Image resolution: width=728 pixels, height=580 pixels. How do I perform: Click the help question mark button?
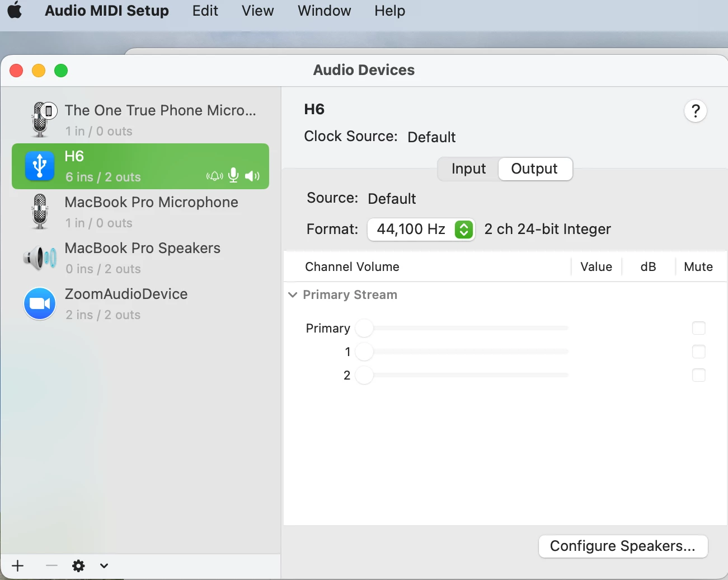[696, 111]
